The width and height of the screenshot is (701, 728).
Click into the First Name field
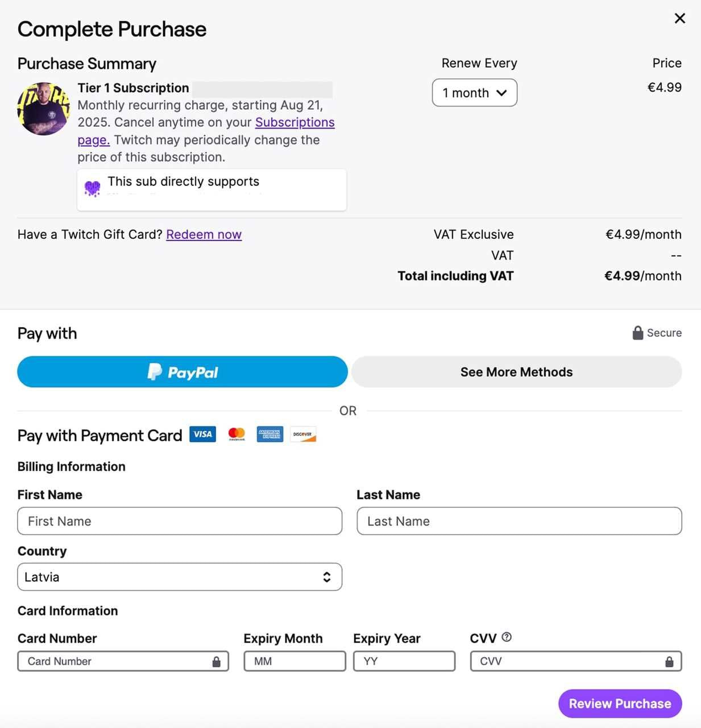pos(180,521)
